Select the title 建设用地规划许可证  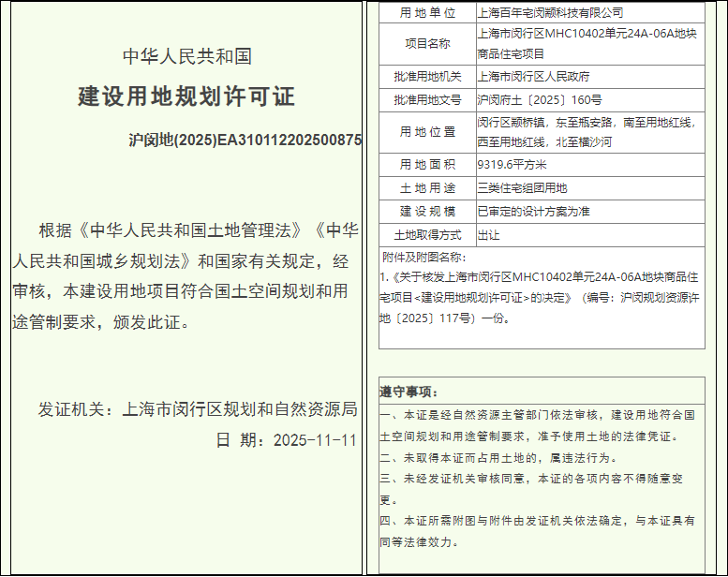186,96
